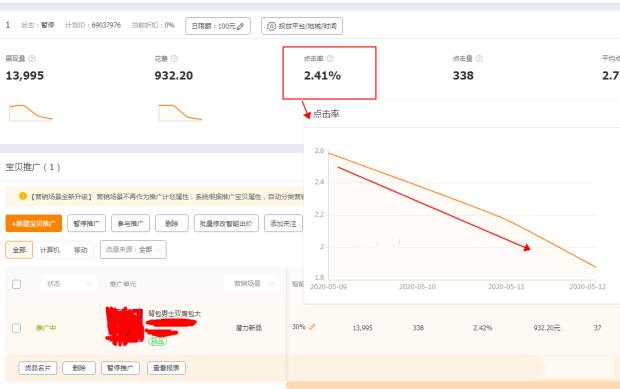Show the help tooltip for 点击量

(479, 58)
